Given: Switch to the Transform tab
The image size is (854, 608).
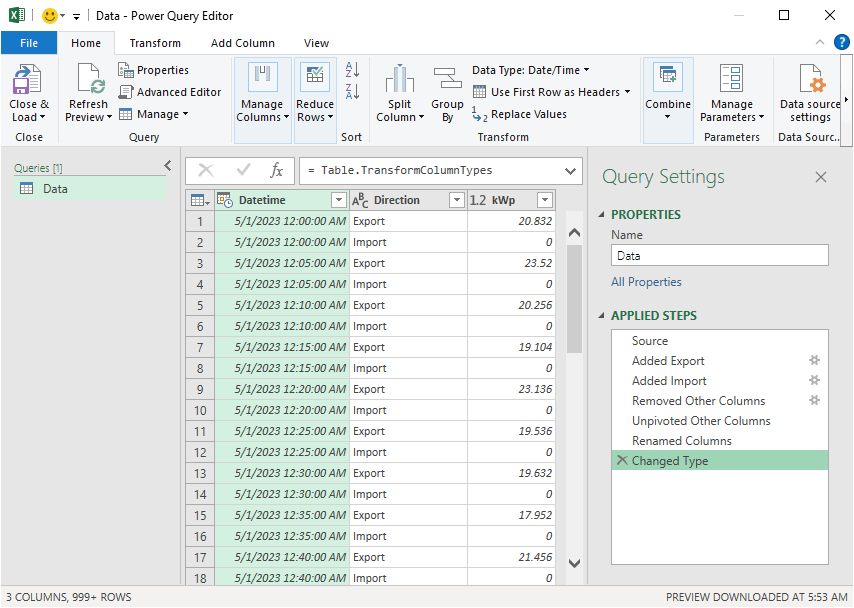Looking at the screenshot, I should point(155,43).
